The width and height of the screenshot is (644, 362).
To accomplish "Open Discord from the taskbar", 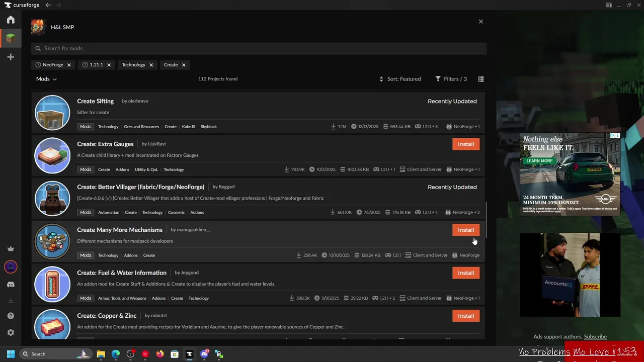I will (204, 354).
